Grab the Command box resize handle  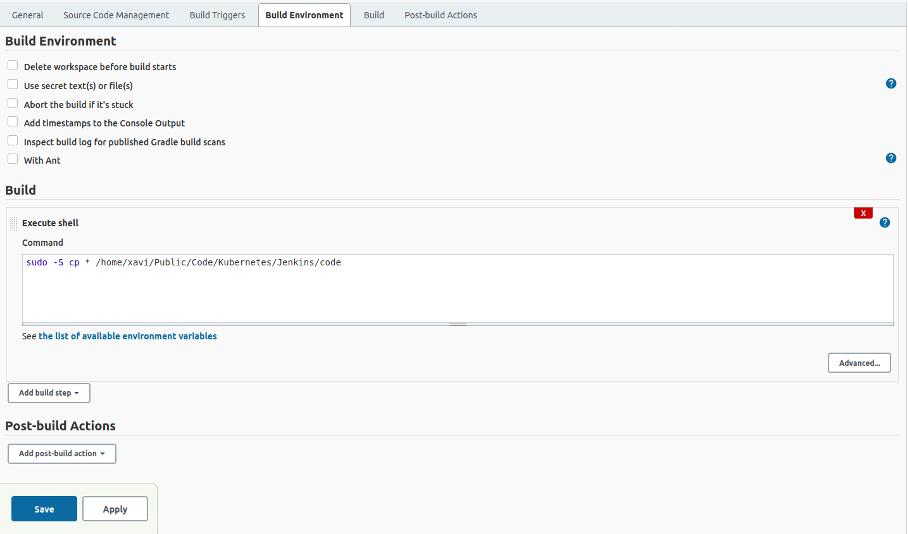click(x=457, y=324)
